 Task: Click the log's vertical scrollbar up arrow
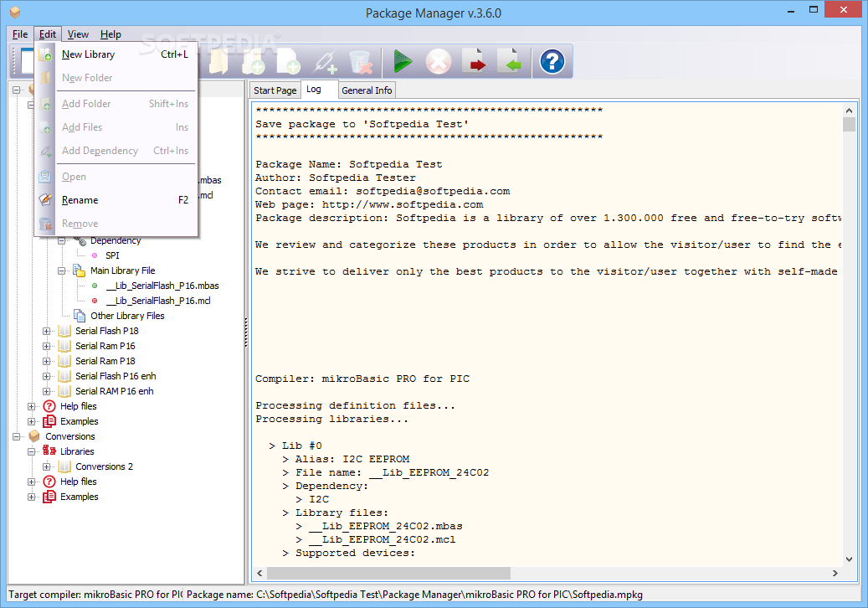click(x=849, y=111)
